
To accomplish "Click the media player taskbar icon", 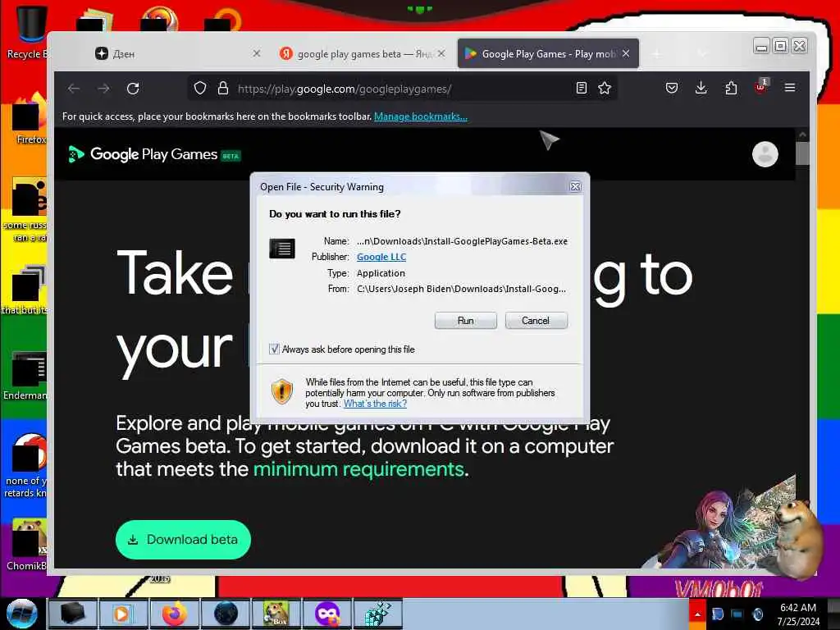I will point(123,614).
